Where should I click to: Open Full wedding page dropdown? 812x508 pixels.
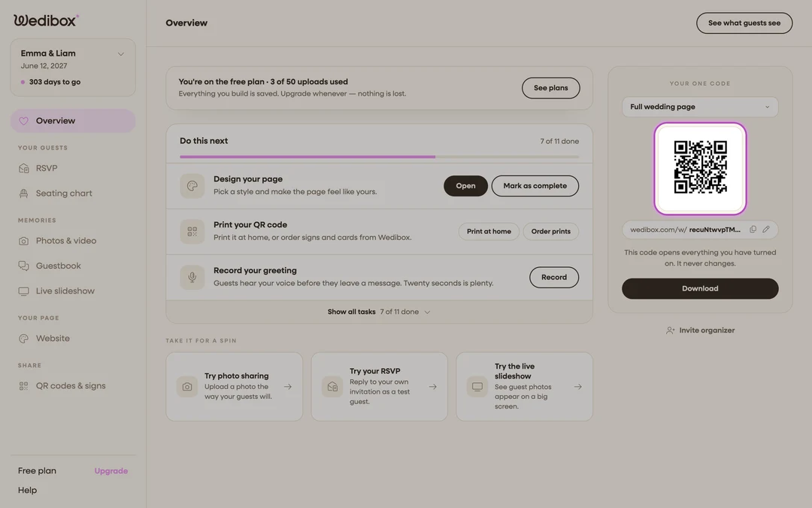700,107
